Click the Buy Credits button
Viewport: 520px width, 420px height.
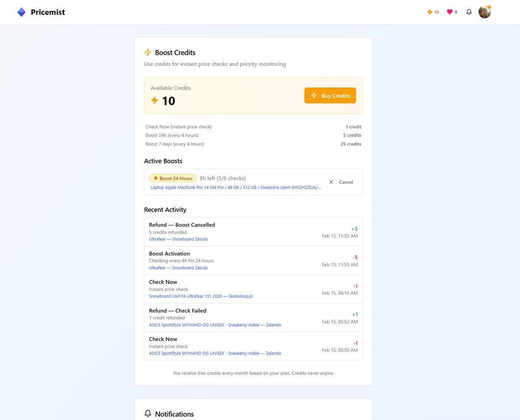point(330,95)
